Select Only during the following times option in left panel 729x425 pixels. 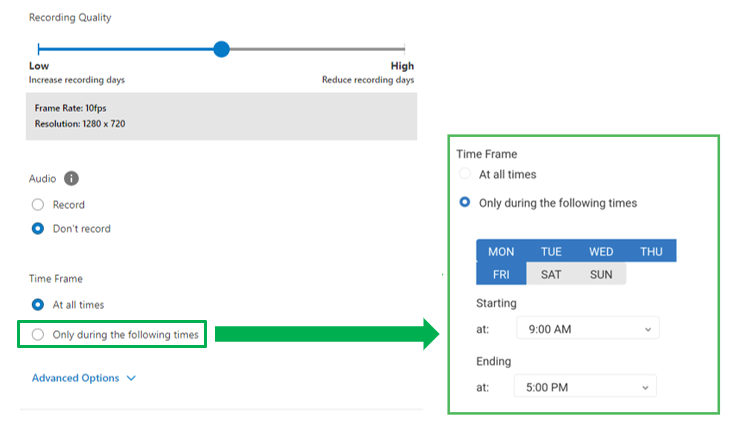pos(38,334)
